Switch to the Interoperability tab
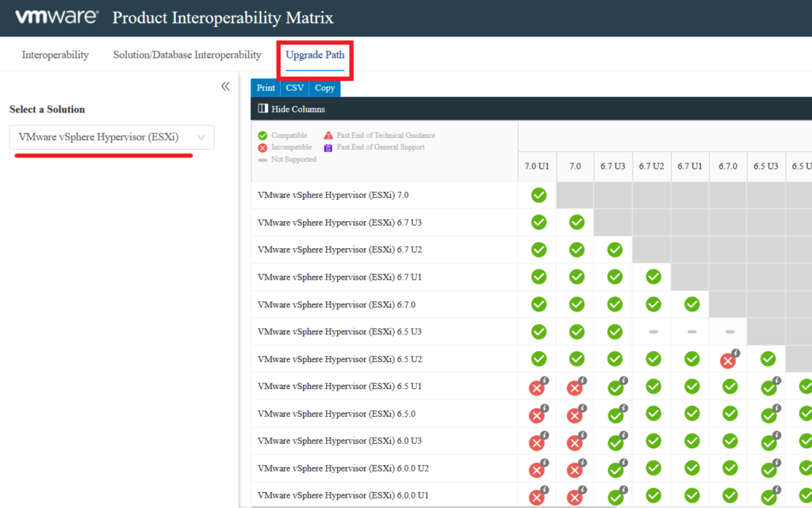 56,55
